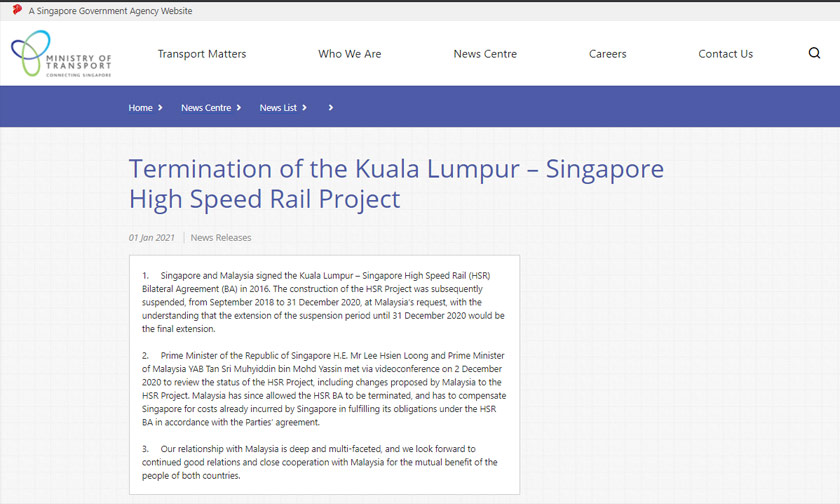Go to the Careers page

click(607, 54)
